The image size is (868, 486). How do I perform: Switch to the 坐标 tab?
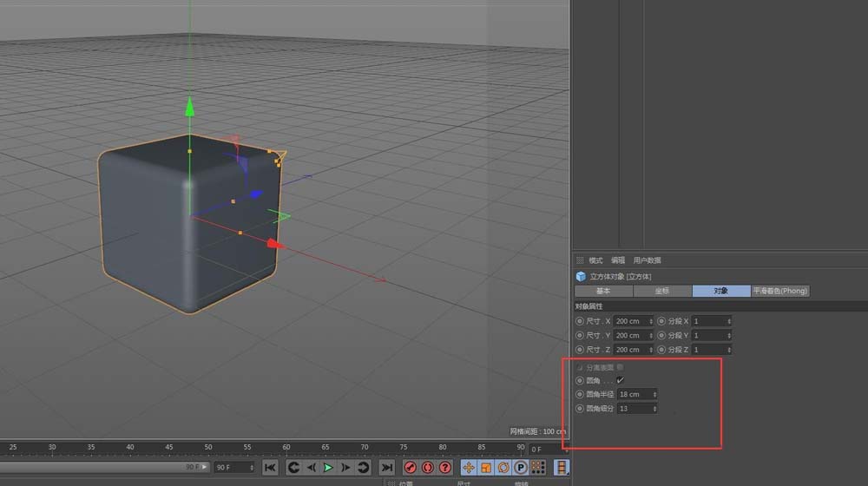(x=662, y=291)
